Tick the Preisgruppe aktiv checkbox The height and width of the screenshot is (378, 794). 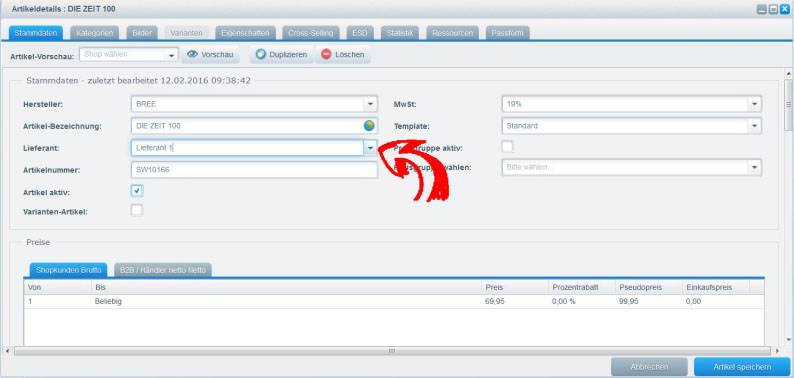click(x=507, y=147)
